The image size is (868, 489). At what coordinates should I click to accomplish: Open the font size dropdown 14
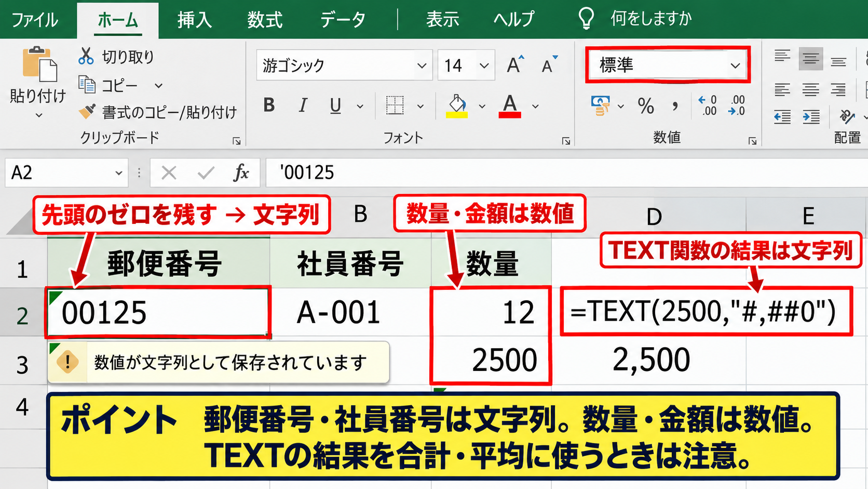(484, 65)
